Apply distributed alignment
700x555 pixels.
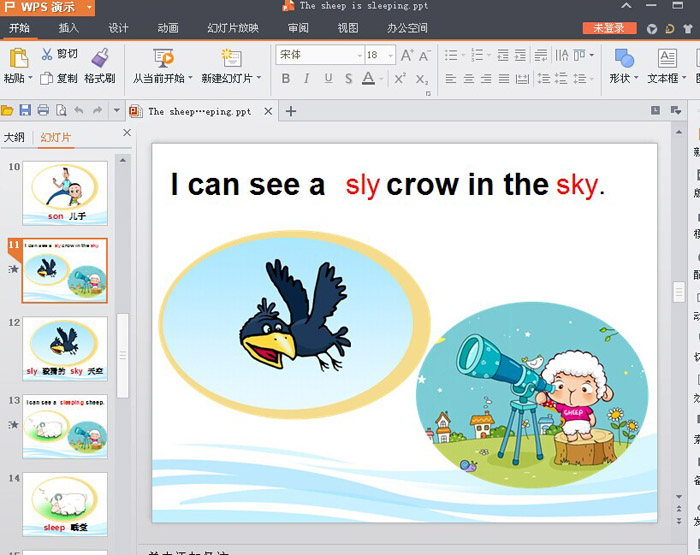coord(522,79)
